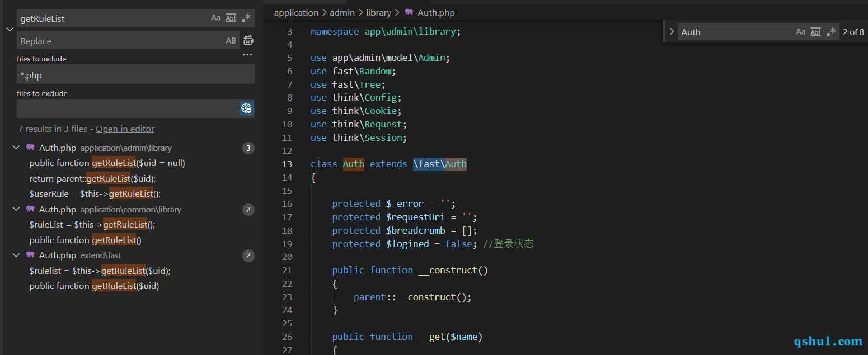Open result '$ruleList = $this->getRuleList();'
The width and height of the screenshot is (868, 355).
pyautogui.click(x=92, y=225)
